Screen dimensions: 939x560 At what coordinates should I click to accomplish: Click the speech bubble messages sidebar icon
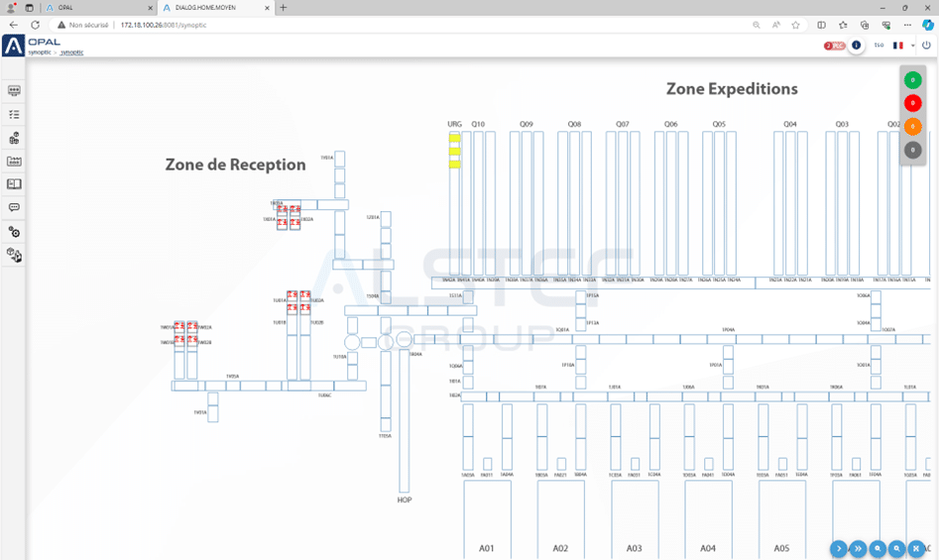point(14,208)
